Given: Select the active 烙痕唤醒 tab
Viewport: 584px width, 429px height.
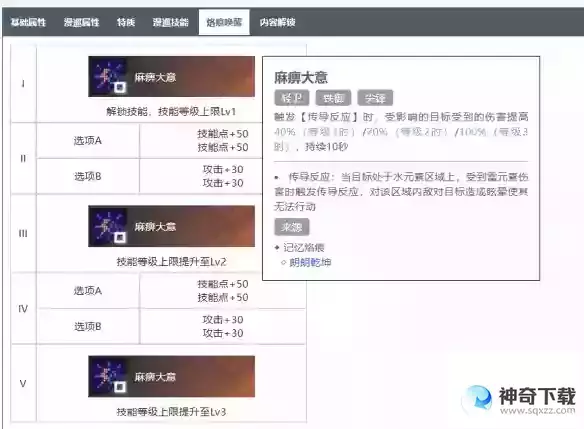Looking at the screenshot, I should (x=224, y=22).
